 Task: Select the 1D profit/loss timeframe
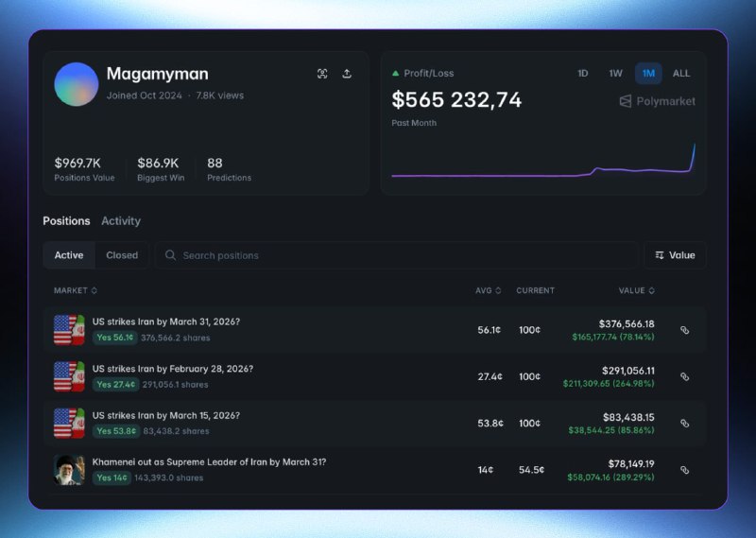(x=583, y=74)
